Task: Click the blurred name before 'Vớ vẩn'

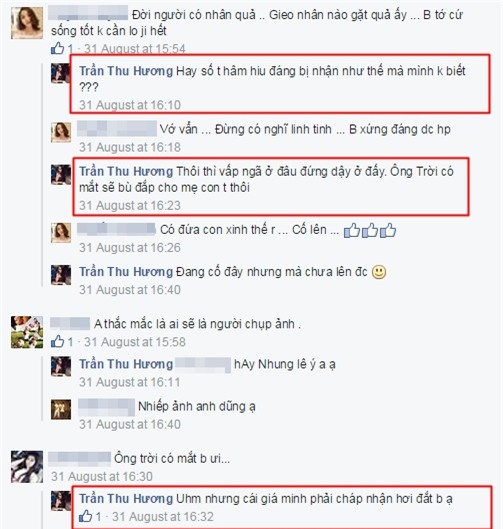Action: [x=117, y=129]
